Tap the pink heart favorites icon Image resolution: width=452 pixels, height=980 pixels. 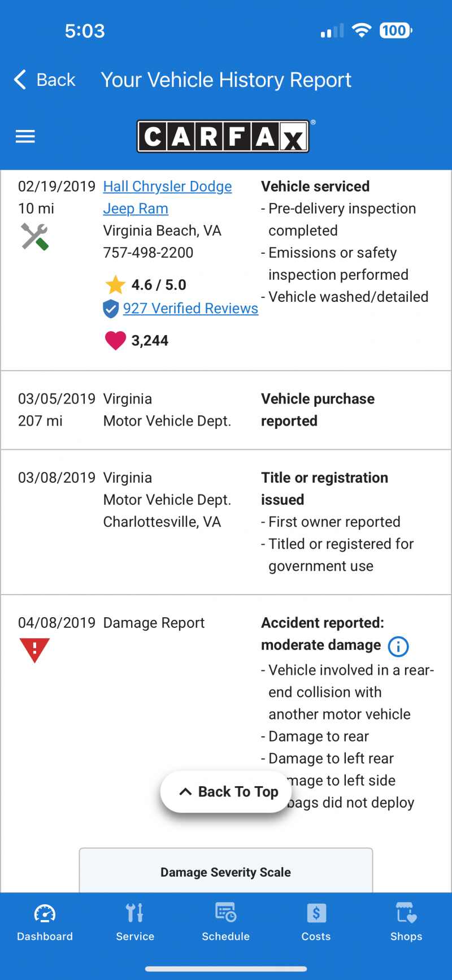tap(115, 341)
